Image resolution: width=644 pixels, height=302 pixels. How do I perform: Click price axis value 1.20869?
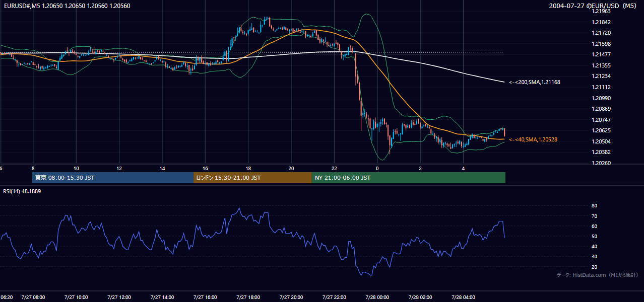tap(601, 109)
